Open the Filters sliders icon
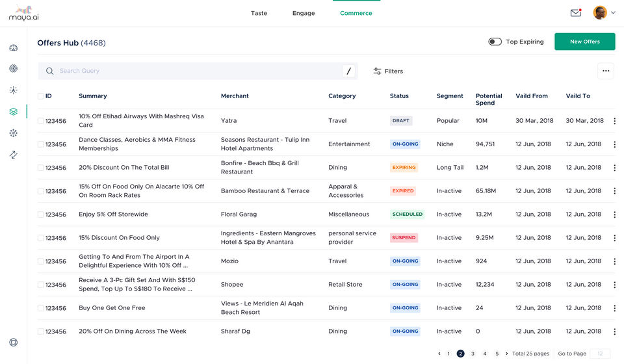Screen dimensions: 624x364 pyautogui.click(x=377, y=71)
